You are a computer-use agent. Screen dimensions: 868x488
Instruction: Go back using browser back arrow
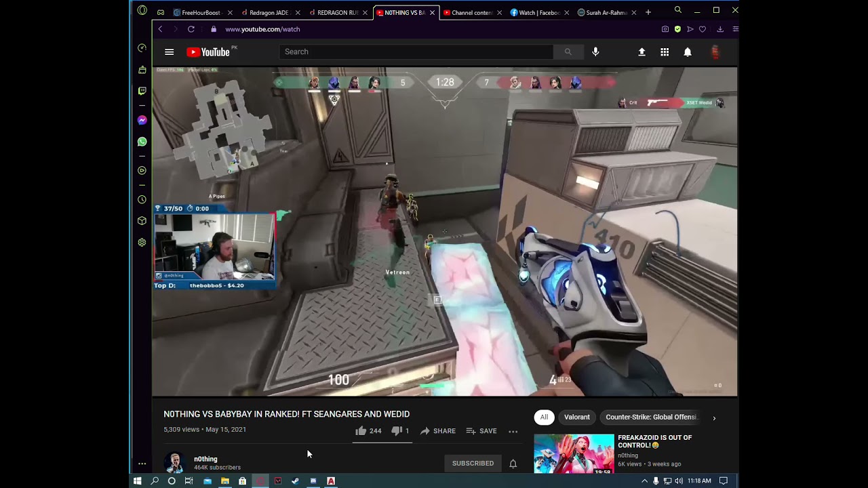click(160, 29)
